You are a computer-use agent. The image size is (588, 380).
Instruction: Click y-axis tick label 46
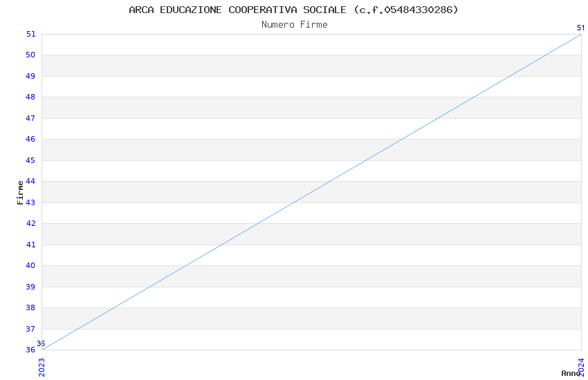[x=30, y=140]
